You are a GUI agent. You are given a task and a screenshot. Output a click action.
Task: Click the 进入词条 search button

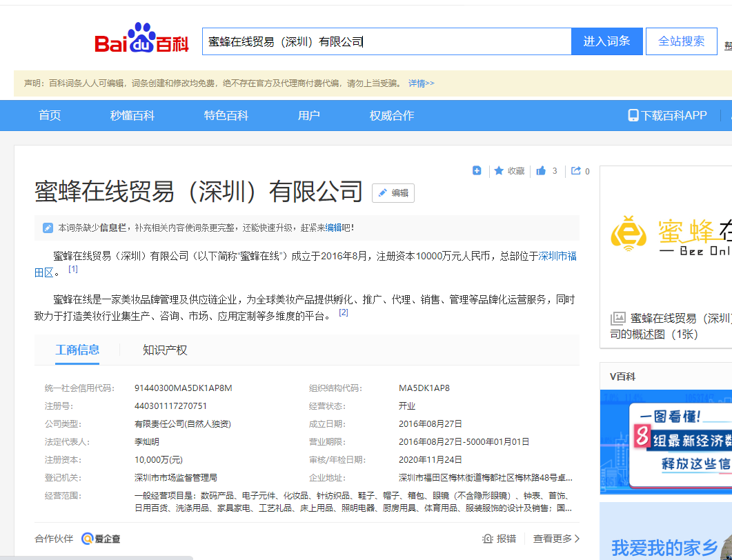pyautogui.click(x=607, y=41)
